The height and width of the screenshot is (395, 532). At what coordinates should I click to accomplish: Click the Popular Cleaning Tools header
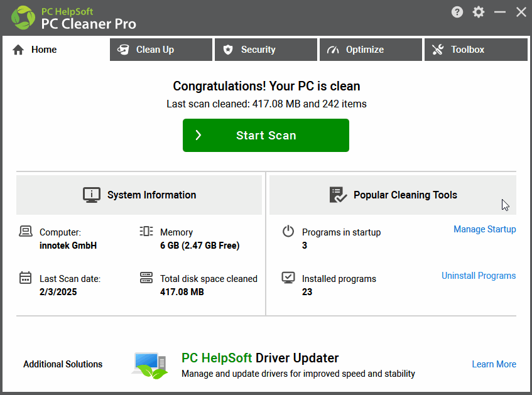[393, 195]
